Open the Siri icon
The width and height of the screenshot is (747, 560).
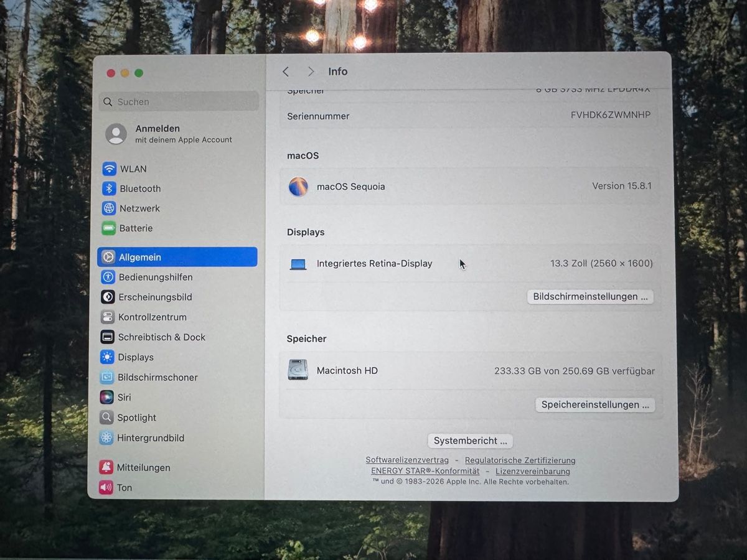[x=107, y=397]
